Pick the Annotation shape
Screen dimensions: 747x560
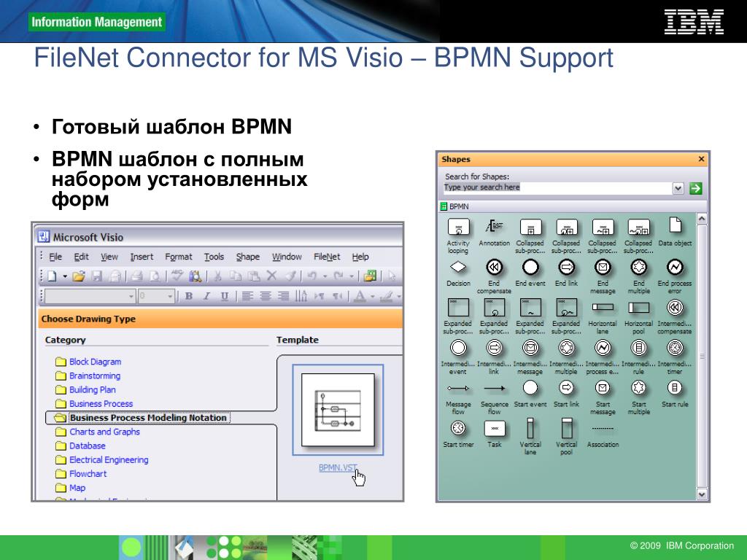[x=494, y=227]
